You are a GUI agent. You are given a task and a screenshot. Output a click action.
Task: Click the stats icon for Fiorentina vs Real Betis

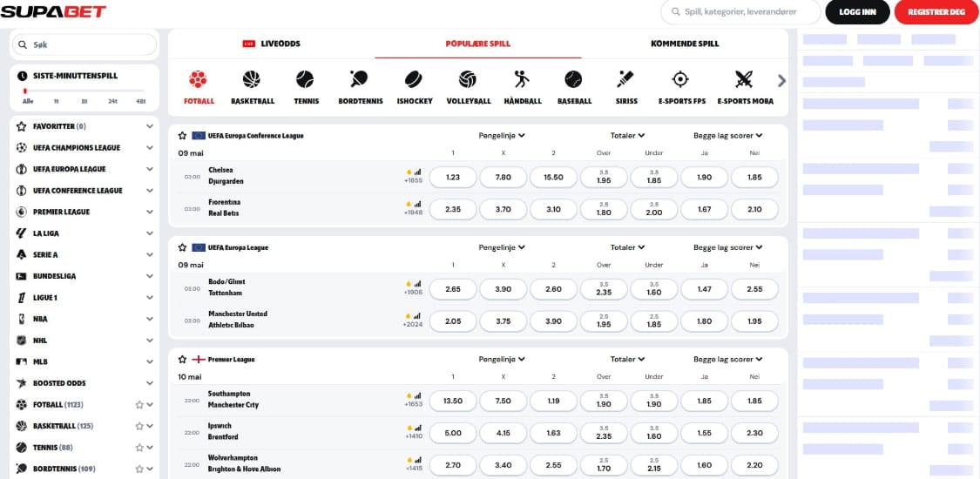click(417, 204)
